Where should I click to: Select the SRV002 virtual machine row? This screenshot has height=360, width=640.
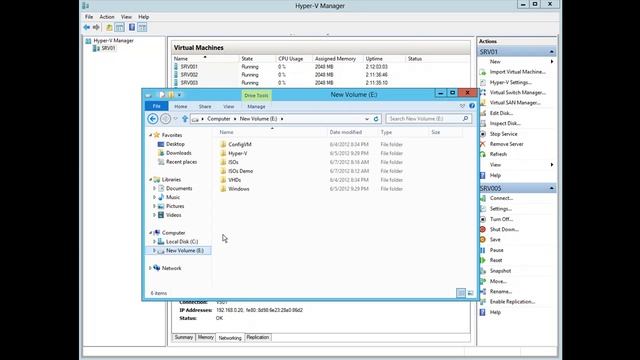(320, 75)
